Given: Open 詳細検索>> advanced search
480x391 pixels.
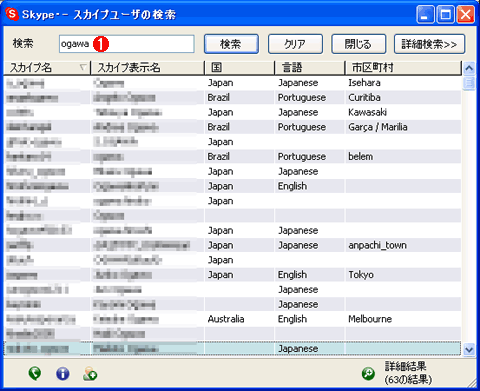Looking at the screenshot, I should point(429,44).
